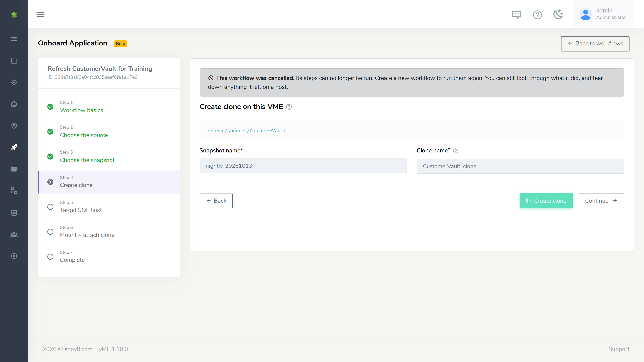Viewport: 644px width, 362px height.
Task: Click source/sources/CustomerVault path text
Action: point(247,131)
